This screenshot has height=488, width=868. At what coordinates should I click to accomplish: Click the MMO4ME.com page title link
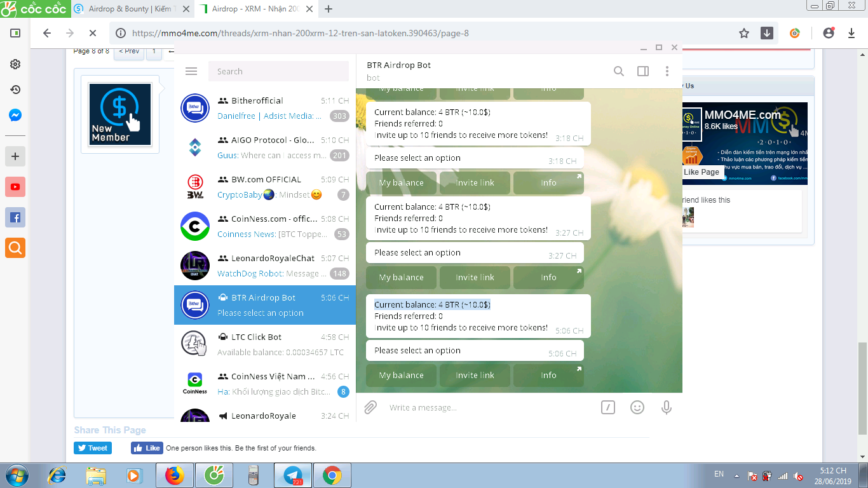[742, 115]
